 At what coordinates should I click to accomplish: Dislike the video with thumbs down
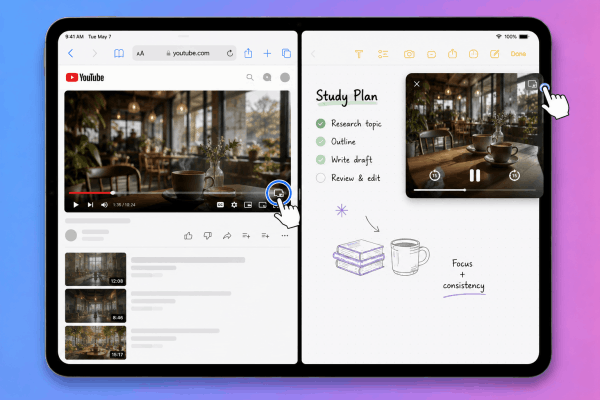(207, 236)
